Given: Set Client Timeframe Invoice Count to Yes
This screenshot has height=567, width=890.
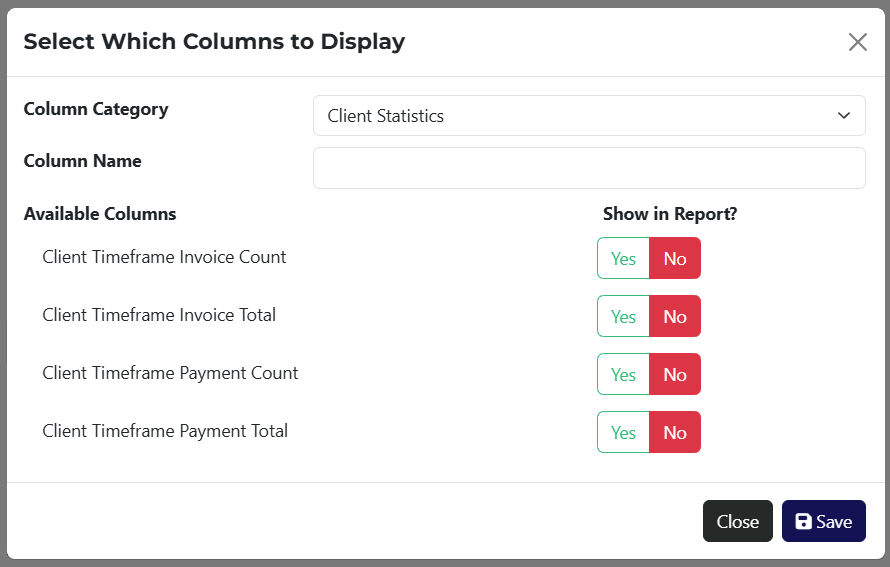Looking at the screenshot, I should (x=623, y=258).
